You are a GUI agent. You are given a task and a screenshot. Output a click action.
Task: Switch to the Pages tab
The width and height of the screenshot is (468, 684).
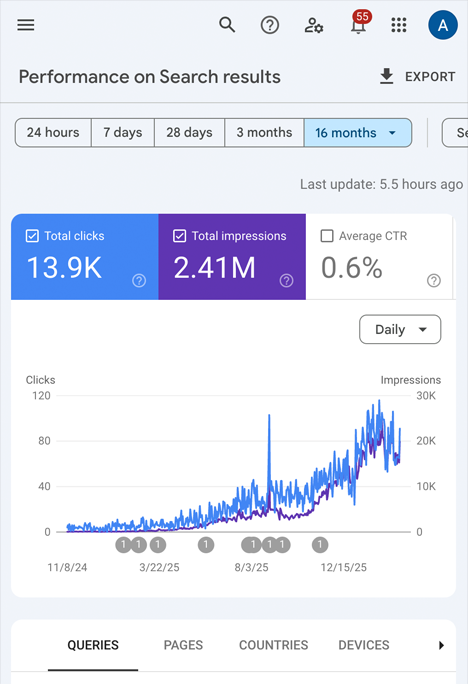(183, 645)
